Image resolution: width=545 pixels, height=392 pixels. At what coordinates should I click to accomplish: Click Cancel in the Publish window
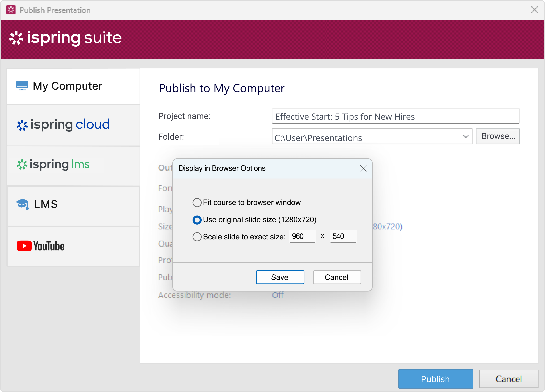tap(509, 379)
